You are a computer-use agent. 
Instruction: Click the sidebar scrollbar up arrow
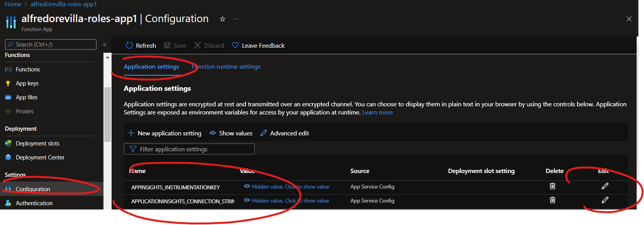tap(107, 57)
